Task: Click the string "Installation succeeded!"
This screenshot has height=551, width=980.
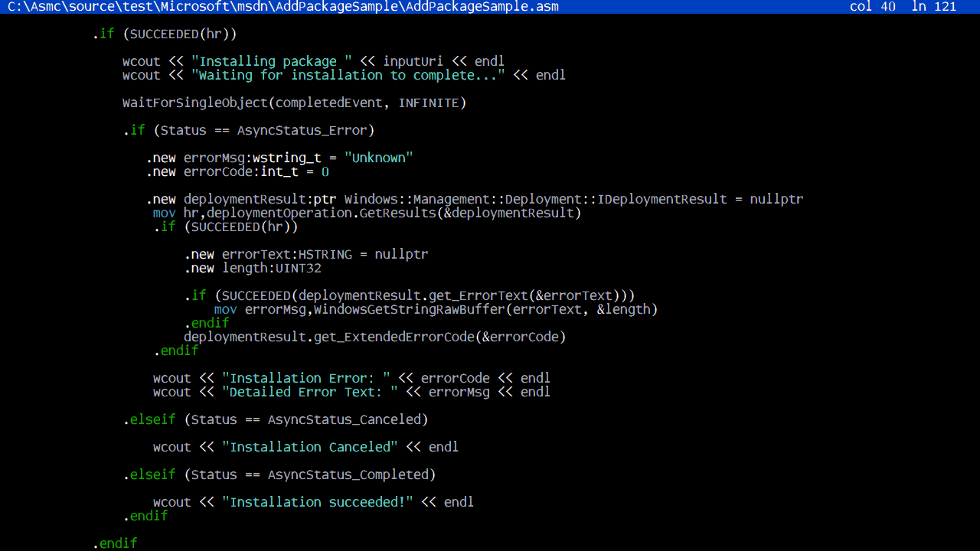Action: [318, 503]
